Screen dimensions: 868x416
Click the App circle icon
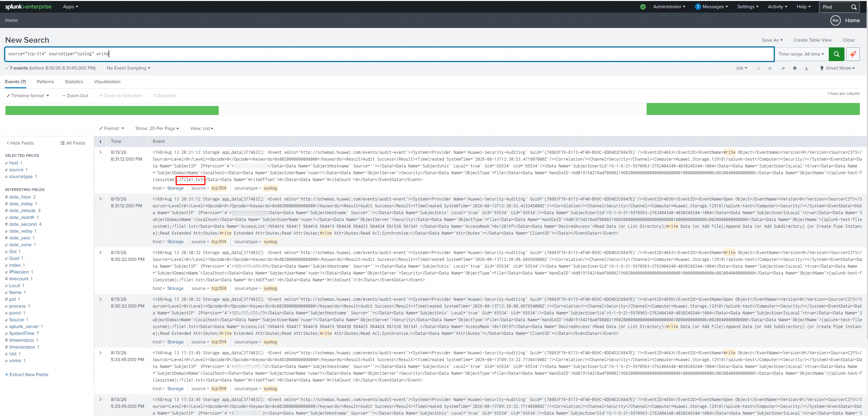click(835, 20)
